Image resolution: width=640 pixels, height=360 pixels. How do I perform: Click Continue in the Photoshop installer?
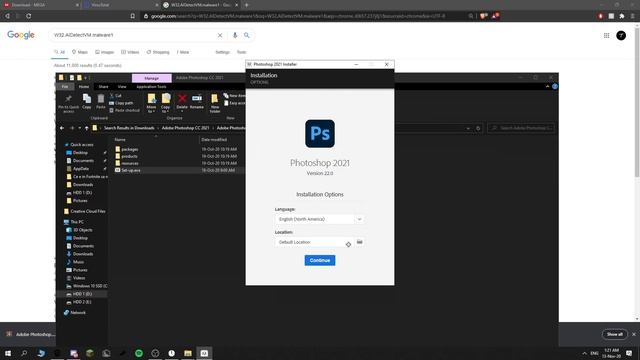pos(320,260)
